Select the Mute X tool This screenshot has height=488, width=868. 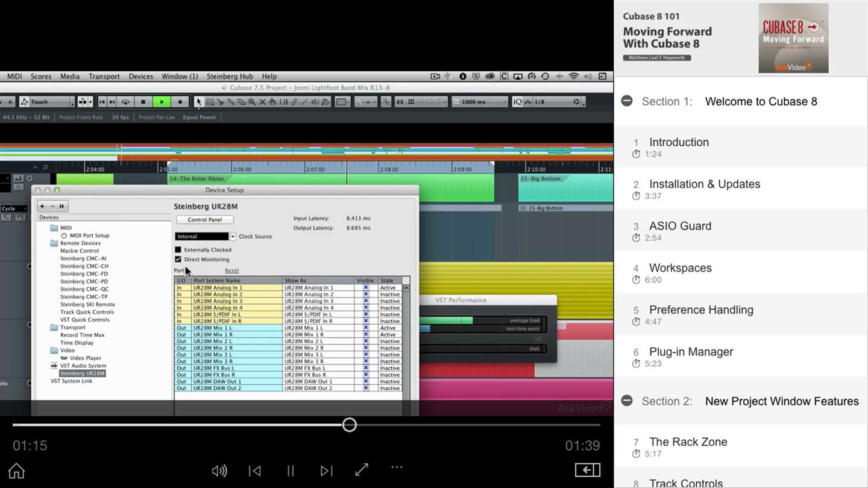[262, 102]
